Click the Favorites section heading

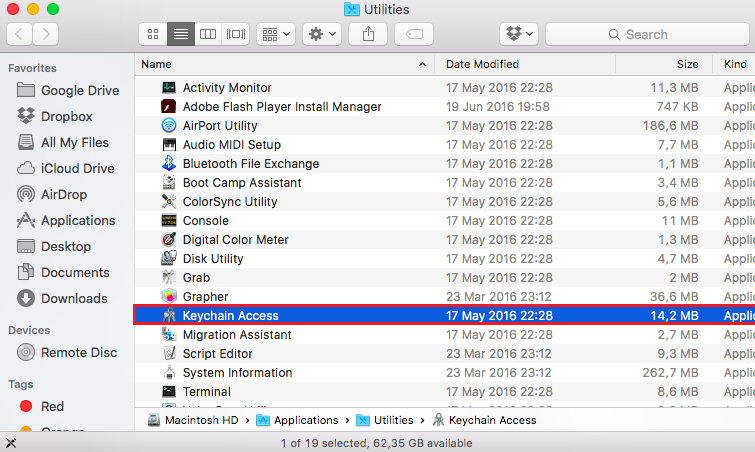point(32,68)
